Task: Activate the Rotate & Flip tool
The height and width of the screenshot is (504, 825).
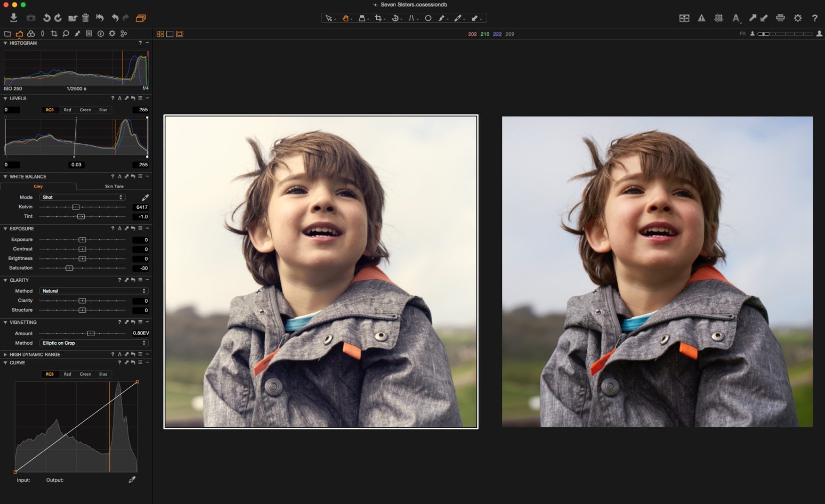Action: tap(395, 18)
